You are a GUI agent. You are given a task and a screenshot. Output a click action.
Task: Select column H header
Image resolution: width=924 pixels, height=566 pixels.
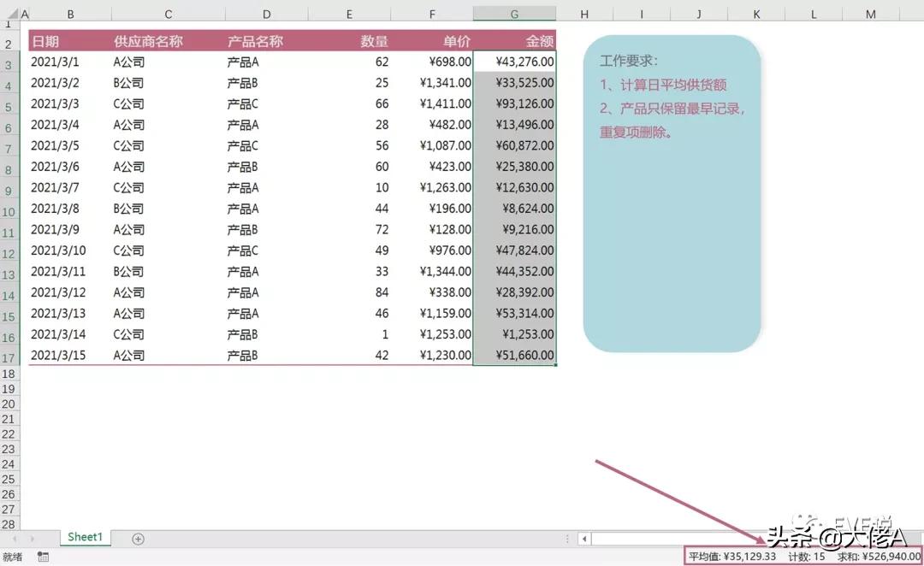pyautogui.click(x=584, y=14)
